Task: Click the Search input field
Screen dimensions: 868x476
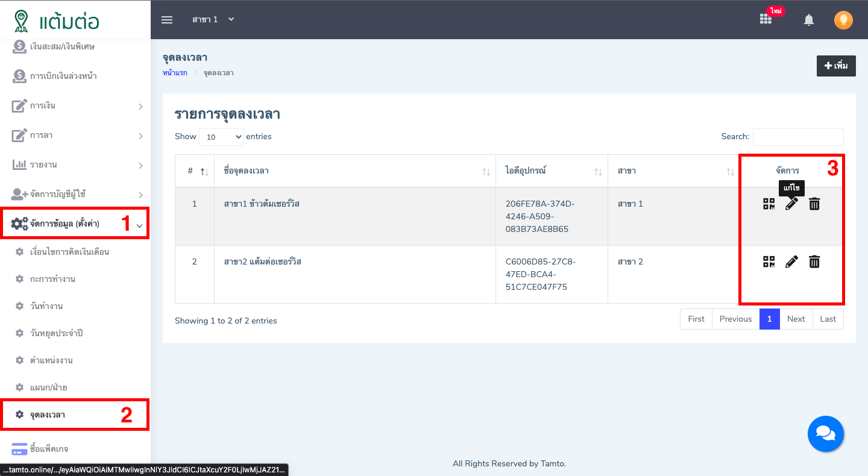Action: [x=797, y=137]
